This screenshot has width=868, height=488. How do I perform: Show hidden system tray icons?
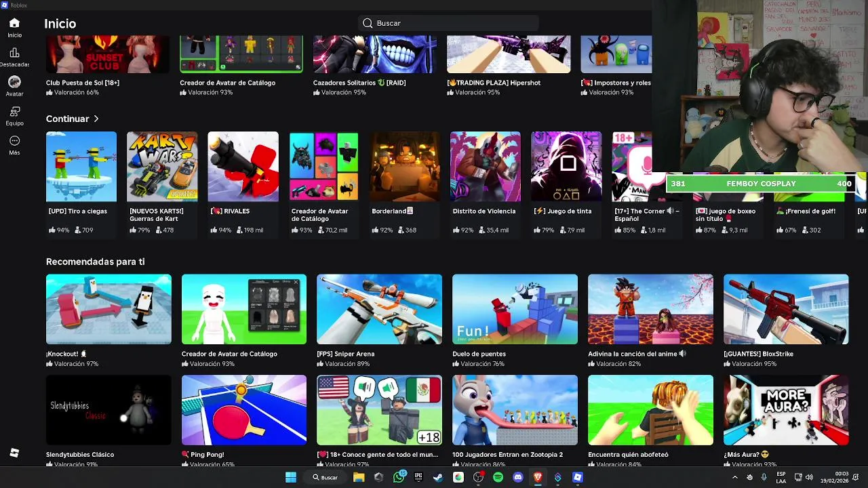click(734, 477)
